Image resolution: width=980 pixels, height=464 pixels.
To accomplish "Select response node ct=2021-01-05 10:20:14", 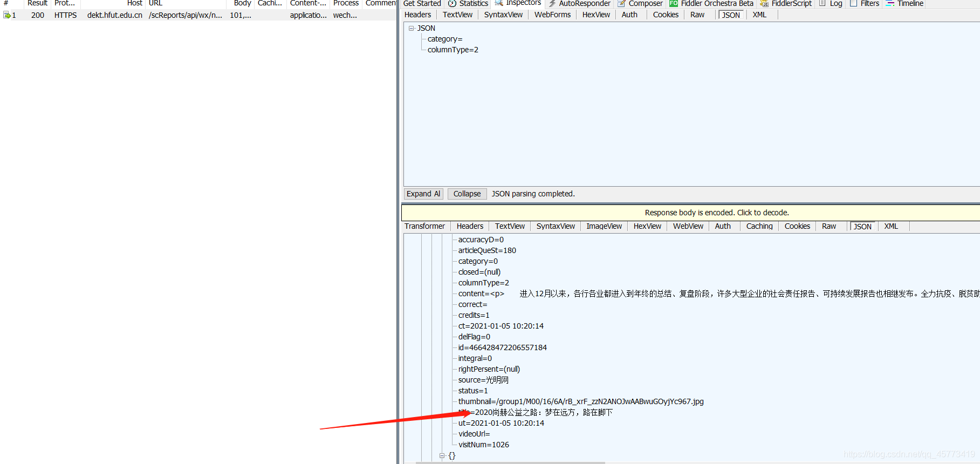I will click(x=501, y=326).
